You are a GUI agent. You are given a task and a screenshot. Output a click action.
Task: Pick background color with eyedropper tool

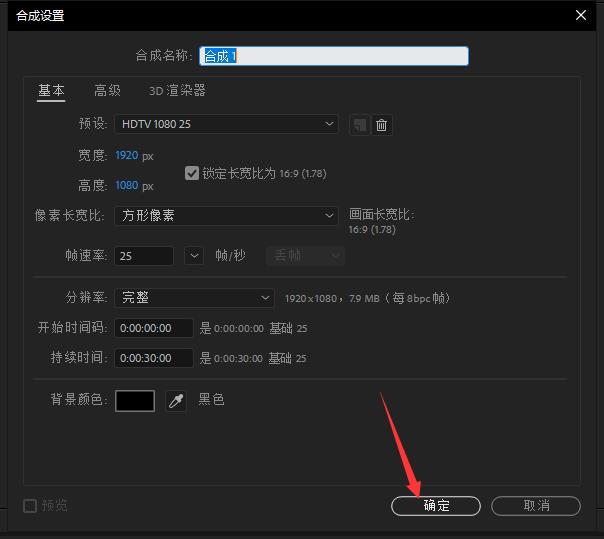point(176,401)
